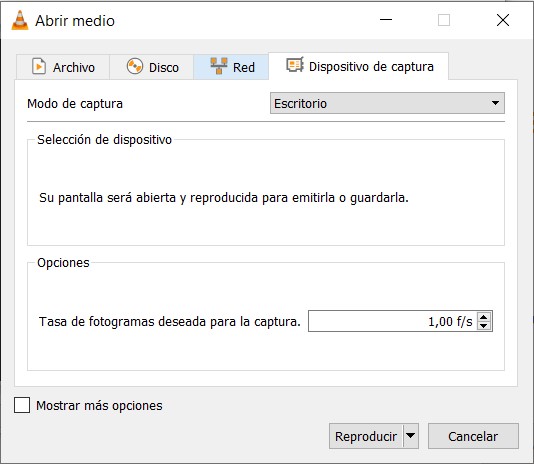Click the Escritorio combo box arrow

[x=496, y=103]
